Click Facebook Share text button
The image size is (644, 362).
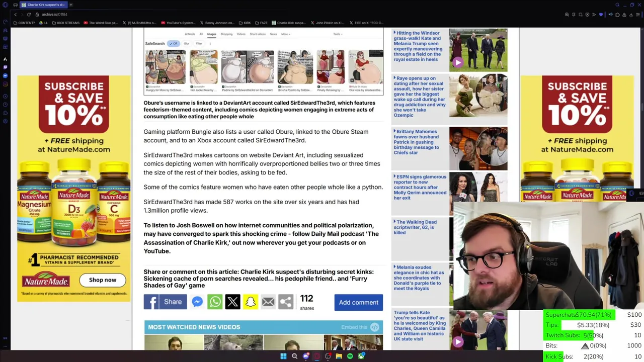(x=173, y=302)
